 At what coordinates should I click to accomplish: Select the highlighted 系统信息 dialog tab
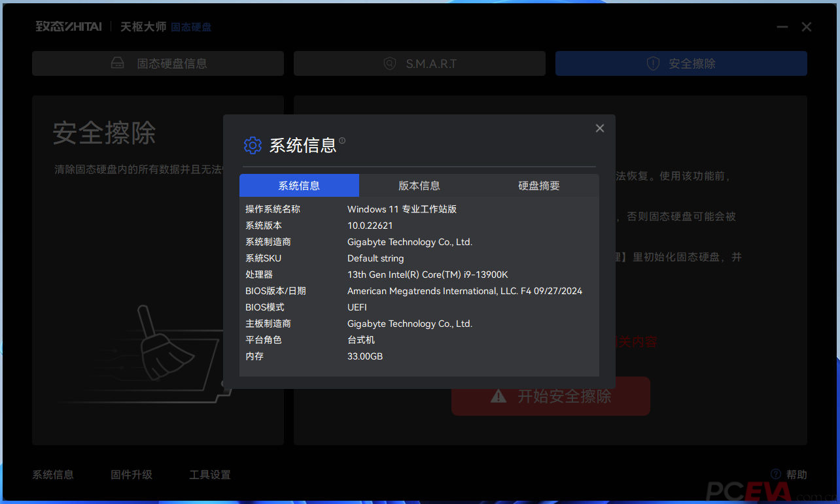tap(299, 186)
